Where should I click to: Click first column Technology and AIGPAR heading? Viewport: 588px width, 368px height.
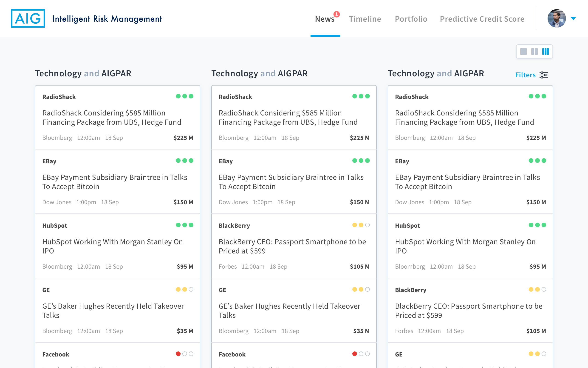[x=83, y=74]
